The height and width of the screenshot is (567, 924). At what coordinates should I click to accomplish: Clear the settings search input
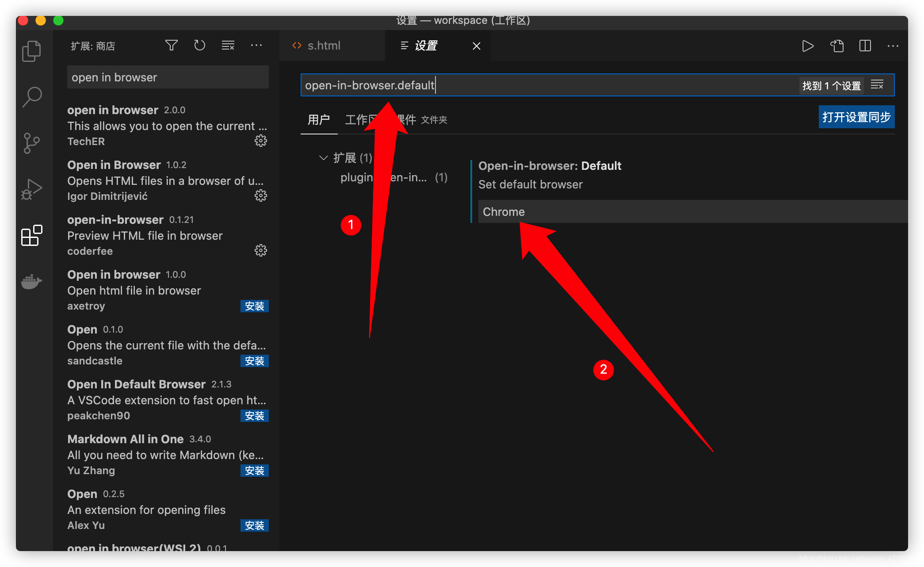[877, 84]
